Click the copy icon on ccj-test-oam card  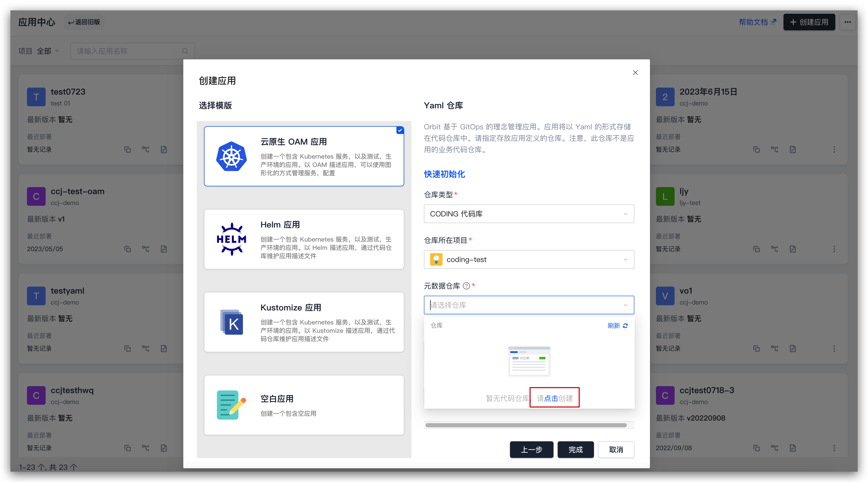pyautogui.click(x=127, y=249)
